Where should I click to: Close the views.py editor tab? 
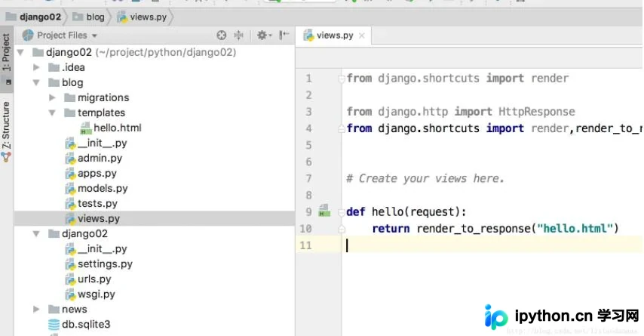point(361,35)
